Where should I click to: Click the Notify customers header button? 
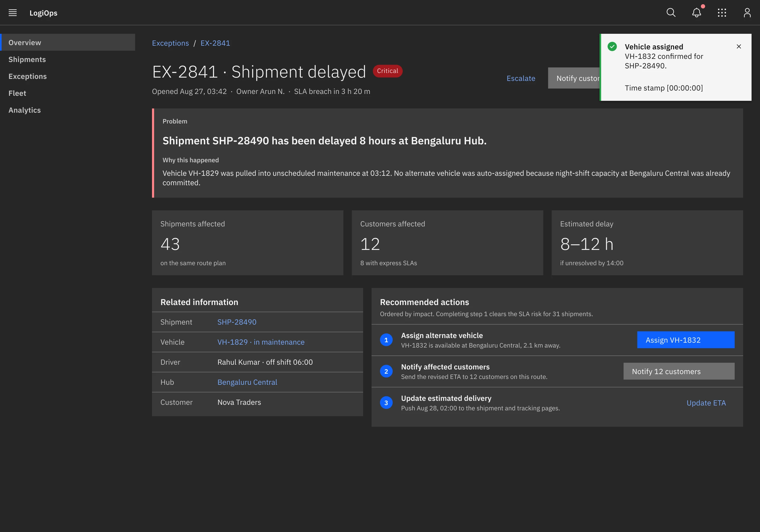pyautogui.click(x=574, y=78)
